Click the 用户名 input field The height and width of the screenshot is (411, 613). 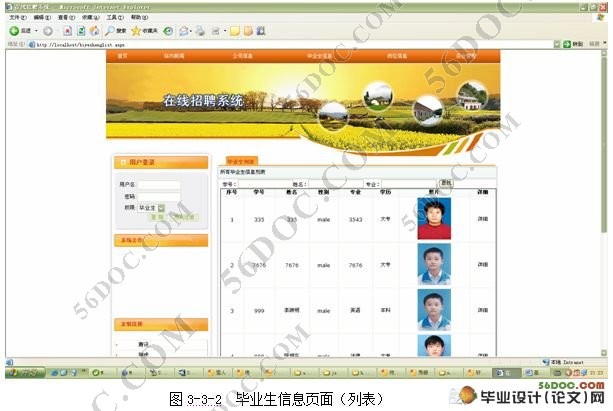159,185
